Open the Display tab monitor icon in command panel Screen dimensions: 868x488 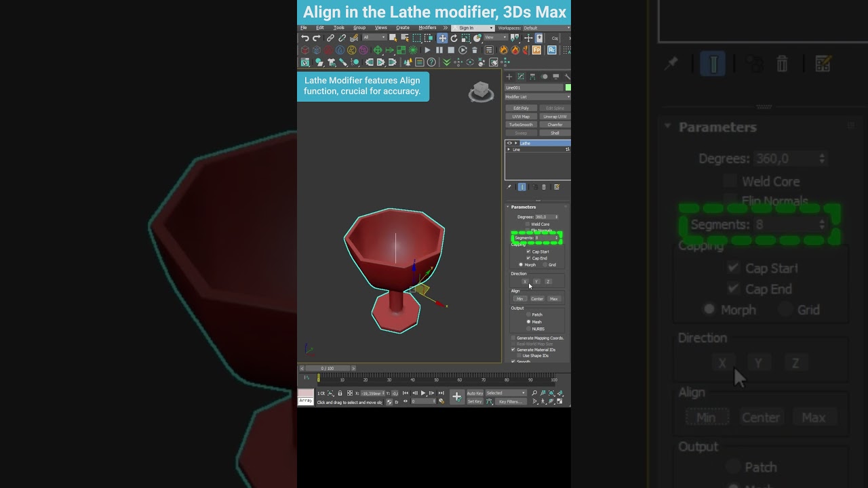[x=555, y=77]
